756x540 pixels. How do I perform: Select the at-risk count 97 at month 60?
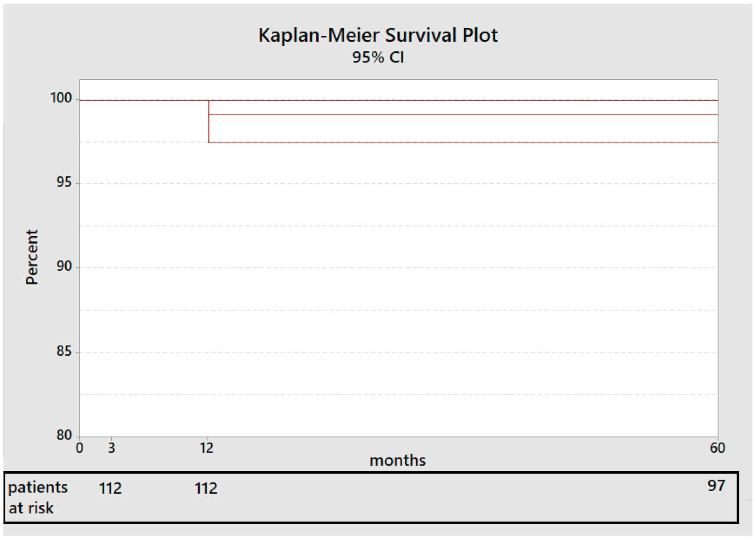tap(716, 486)
